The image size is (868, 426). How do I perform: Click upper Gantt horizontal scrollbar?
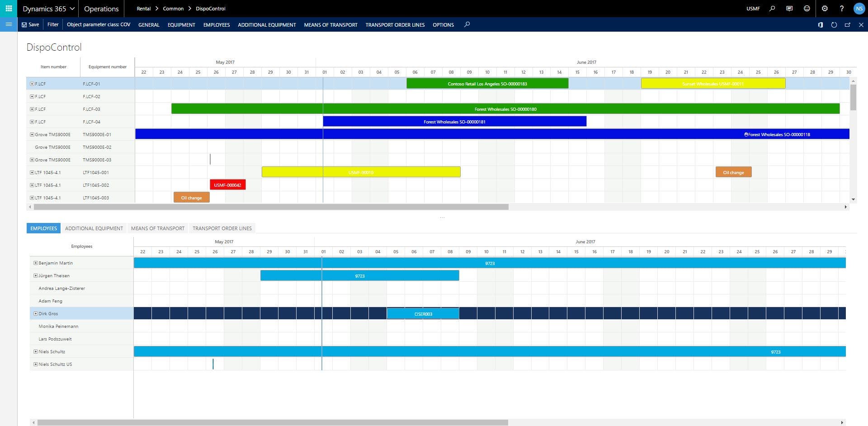(x=271, y=207)
